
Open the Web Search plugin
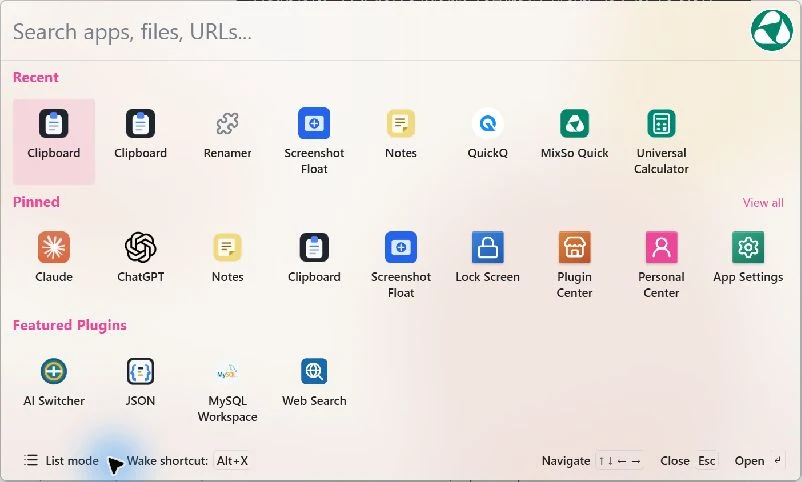pos(314,382)
